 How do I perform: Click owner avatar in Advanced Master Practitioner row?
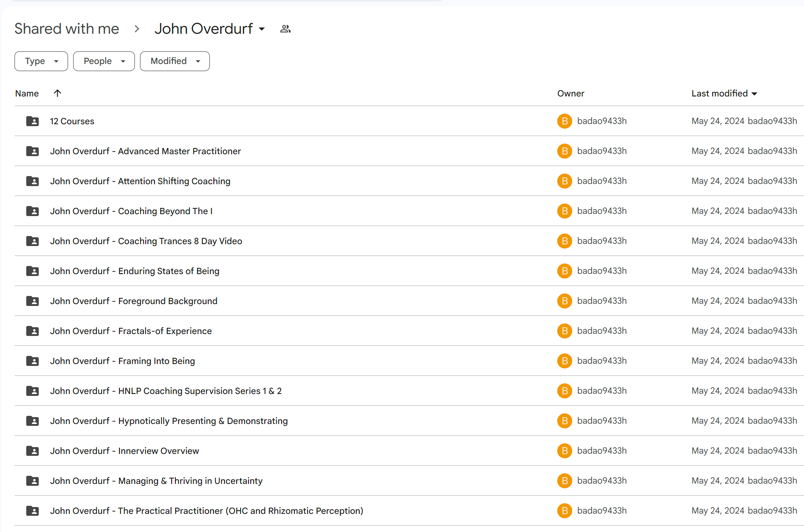point(564,151)
